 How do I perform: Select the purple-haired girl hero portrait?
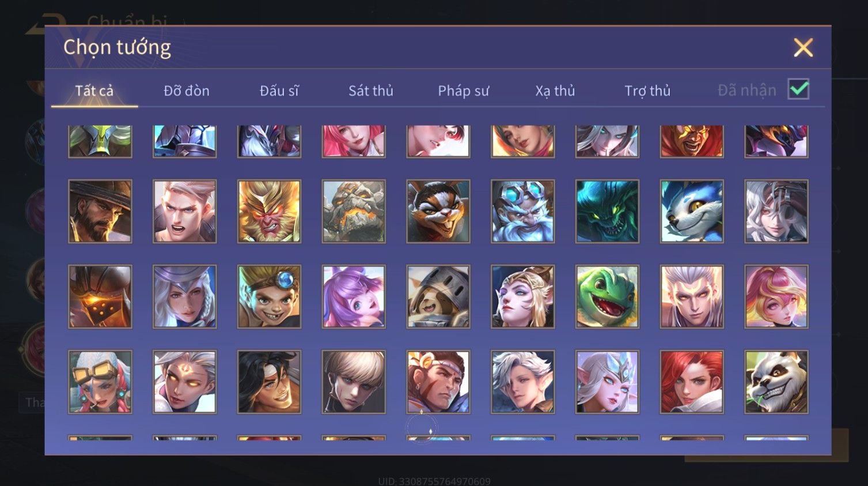(x=354, y=296)
